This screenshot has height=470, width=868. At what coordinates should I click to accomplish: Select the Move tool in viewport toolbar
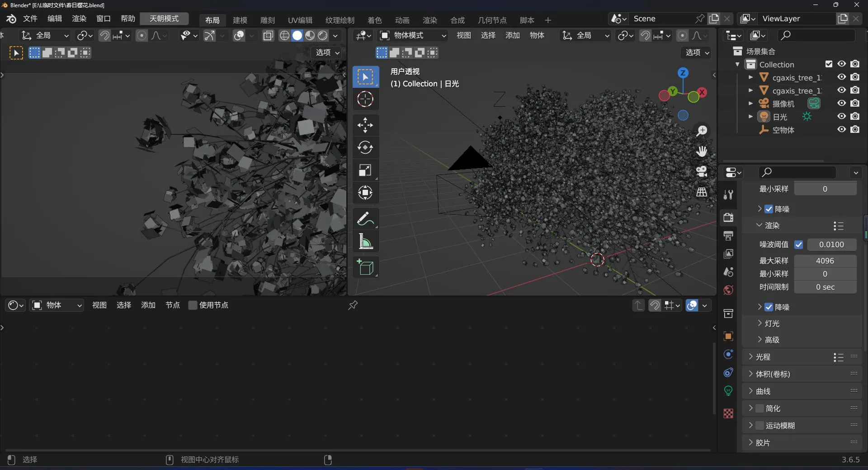(x=365, y=125)
